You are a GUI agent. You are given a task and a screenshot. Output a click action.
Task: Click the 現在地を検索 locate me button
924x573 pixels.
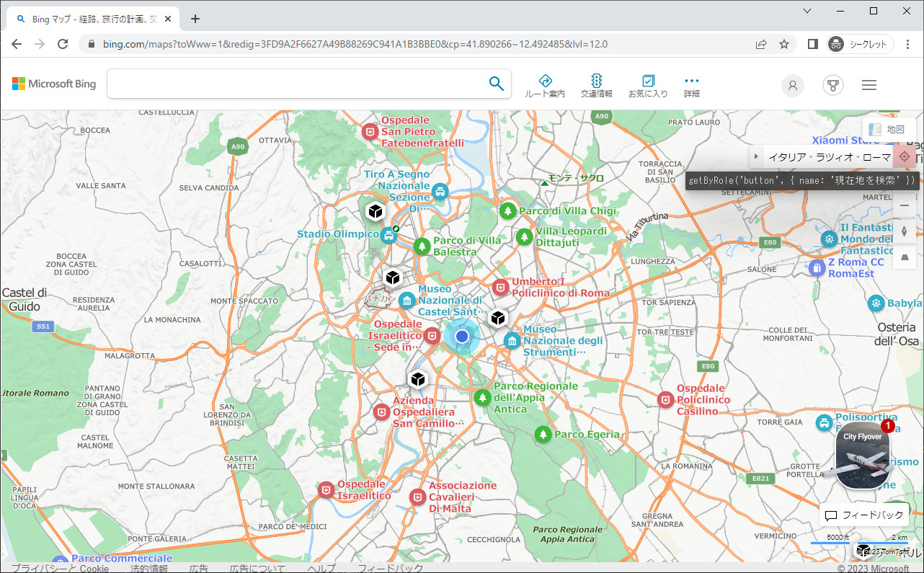(905, 156)
